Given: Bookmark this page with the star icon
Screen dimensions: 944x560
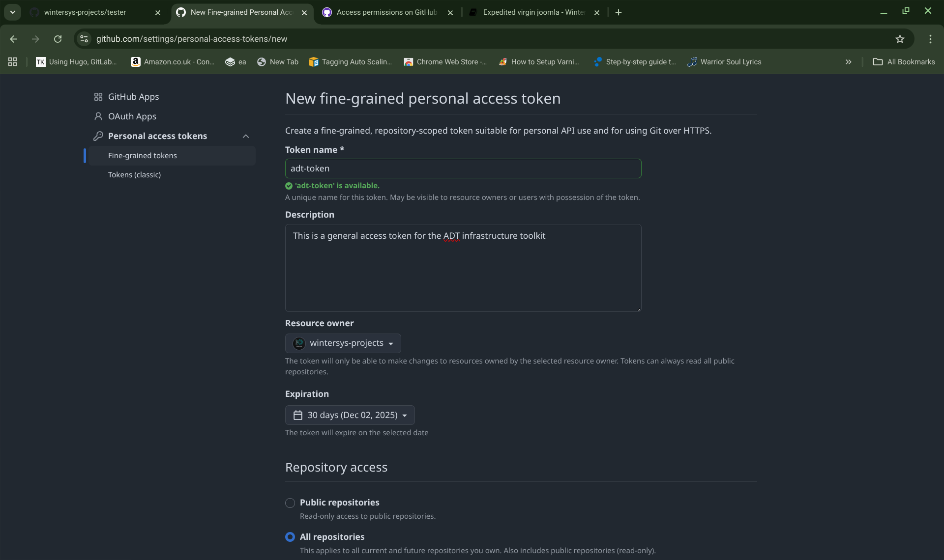Looking at the screenshot, I should [900, 39].
